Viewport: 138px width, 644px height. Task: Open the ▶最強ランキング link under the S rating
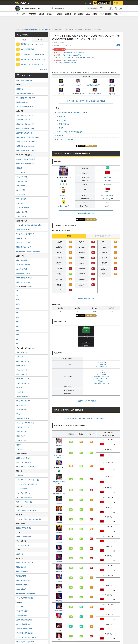63,206
